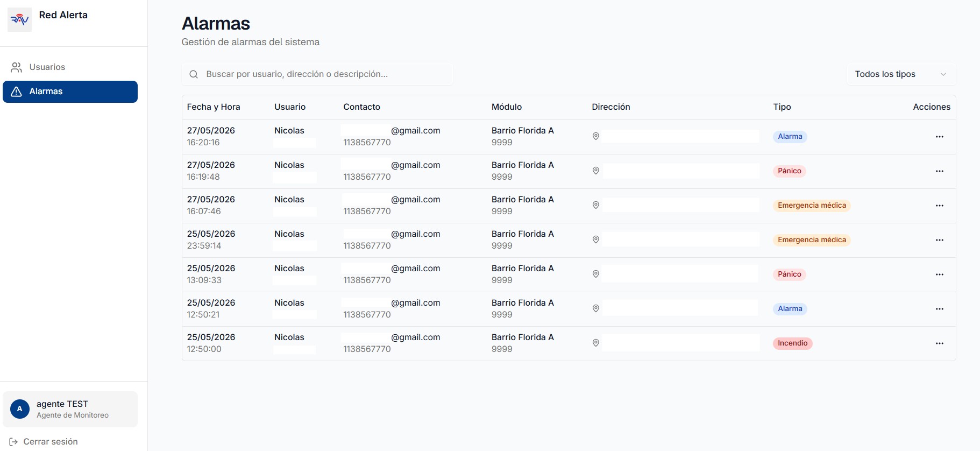This screenshot has height=451, width=980.
Task: Click the search magnifier icon
Action: coord(194,74)
